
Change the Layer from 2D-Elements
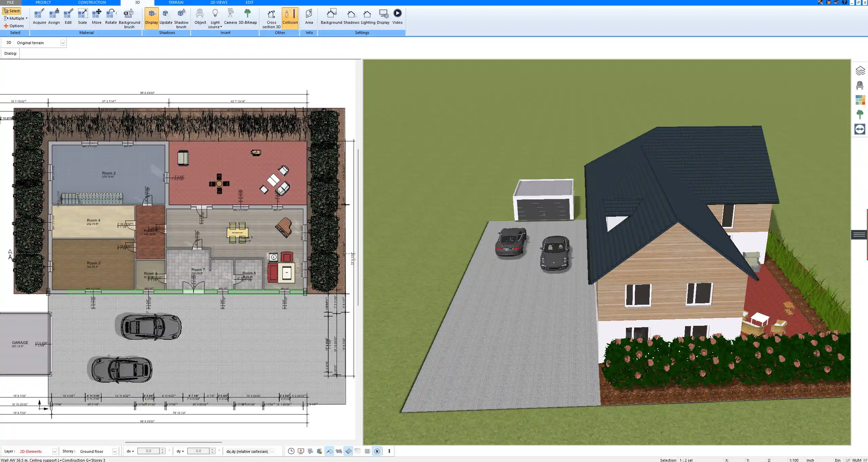click(54, 451)
